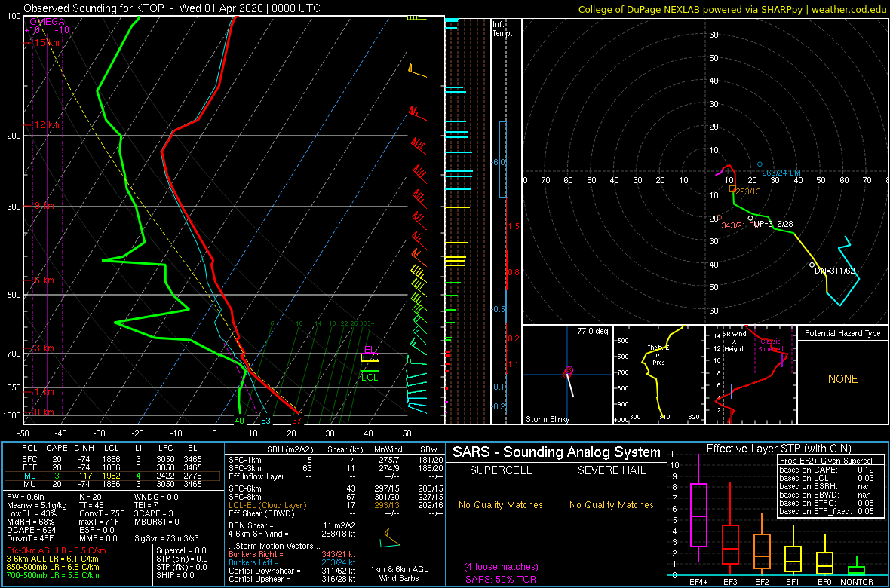Image resolution: width=890 pixels, height=588 pixels.
Task: Click the 'based on STPC: 0.06' line
Action: pyautogui.click(x=828, y=504)
